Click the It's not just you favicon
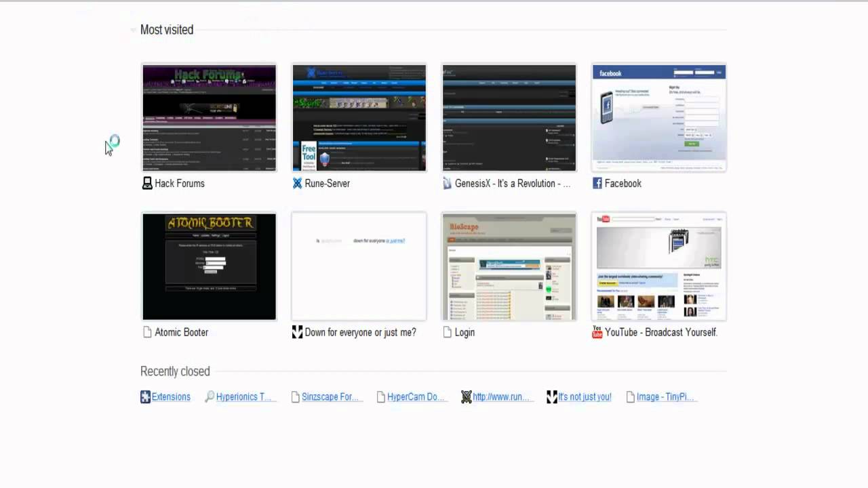The height and width of the screenshot is (488, 868). pyautogui.click(x=552, y=397)
